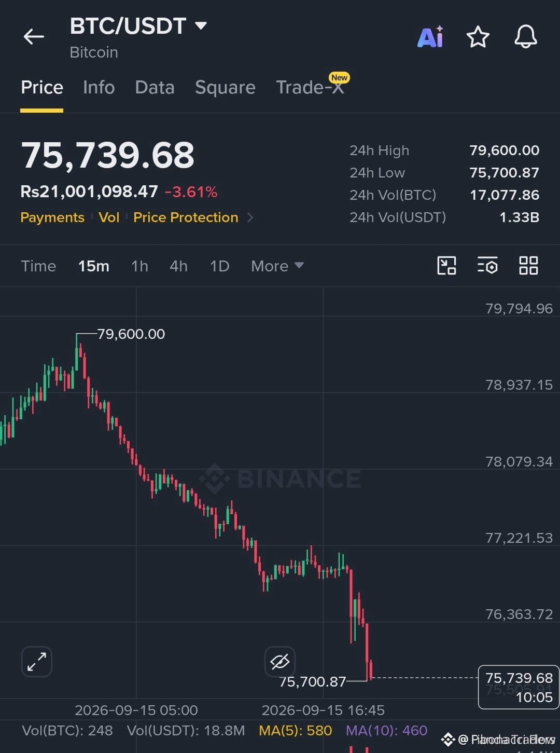Open the AI assistant icon
The height and width of the screenshot is (753, 560).
pyautogui.click(x=430, y=36)
